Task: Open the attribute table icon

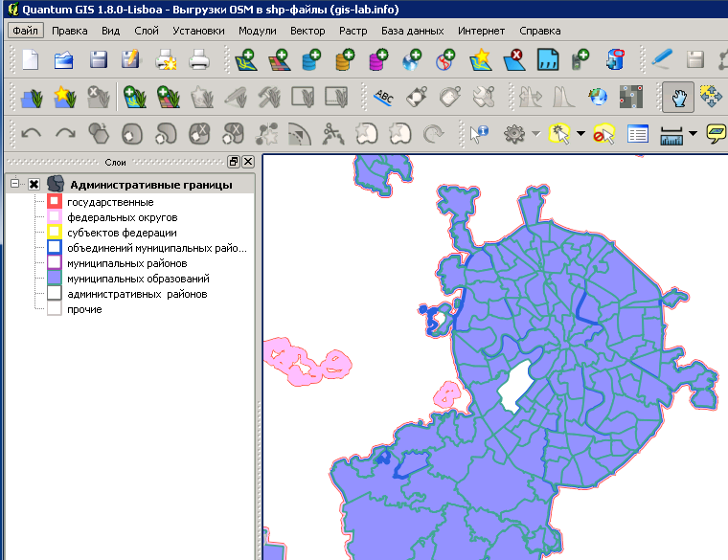Action: [638, 133]
